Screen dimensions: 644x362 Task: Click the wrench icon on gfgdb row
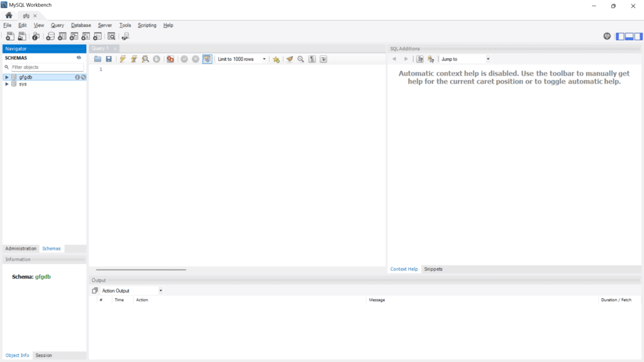(84, 77)
